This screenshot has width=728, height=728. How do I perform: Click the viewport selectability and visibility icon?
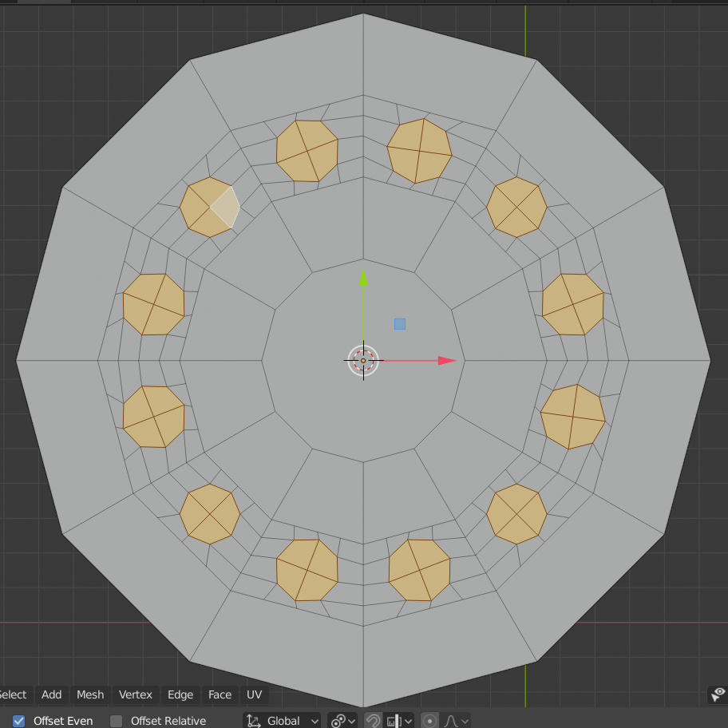(718, 694)
